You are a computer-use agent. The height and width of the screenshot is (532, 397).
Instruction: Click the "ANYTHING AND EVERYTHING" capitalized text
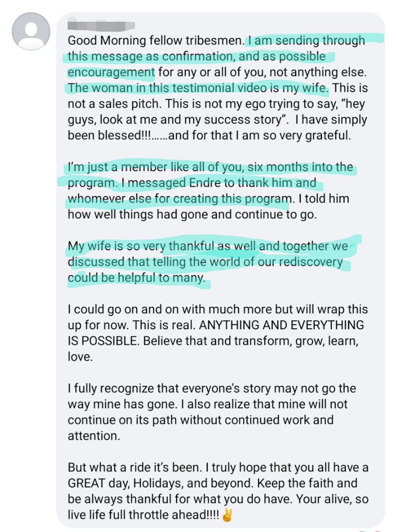281,325
